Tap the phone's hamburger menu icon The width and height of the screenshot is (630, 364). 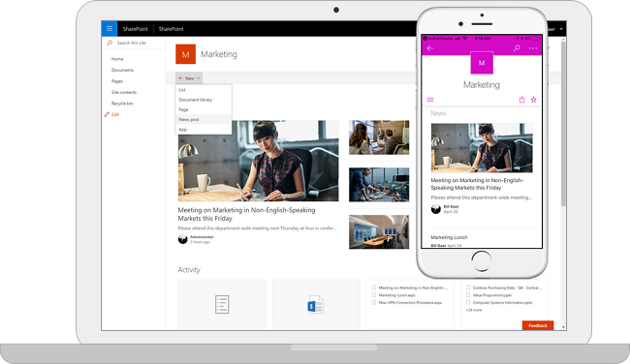[x=430, y=100]
